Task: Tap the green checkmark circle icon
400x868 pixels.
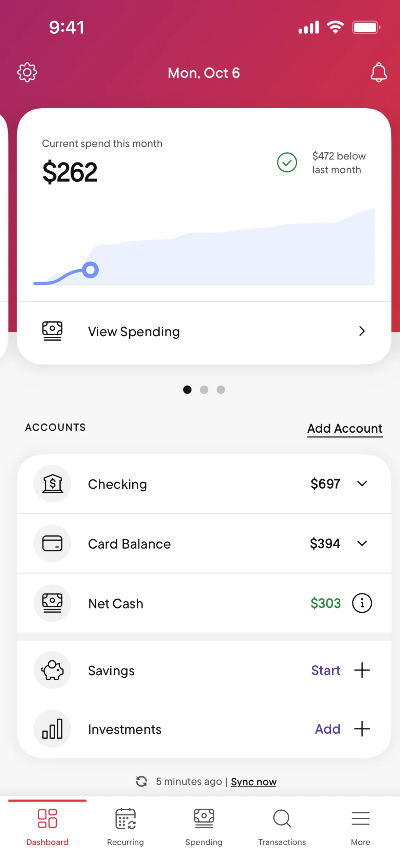Action: (287, 163)
